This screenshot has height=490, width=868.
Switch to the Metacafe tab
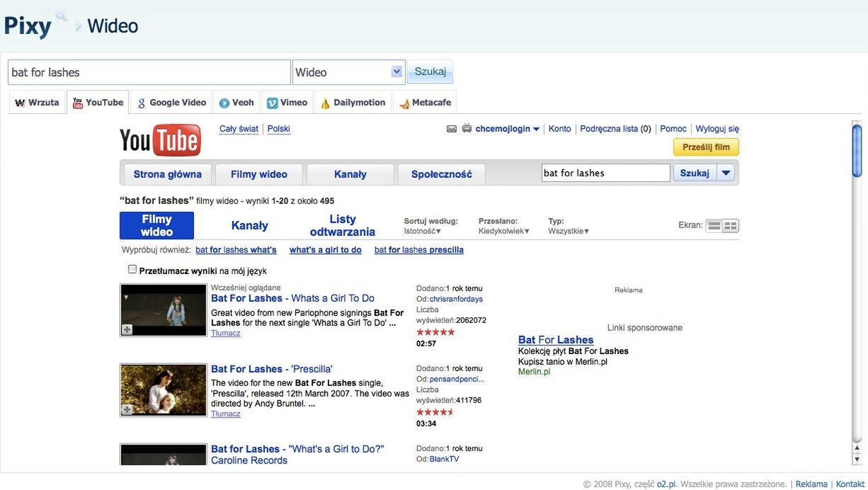425,102
